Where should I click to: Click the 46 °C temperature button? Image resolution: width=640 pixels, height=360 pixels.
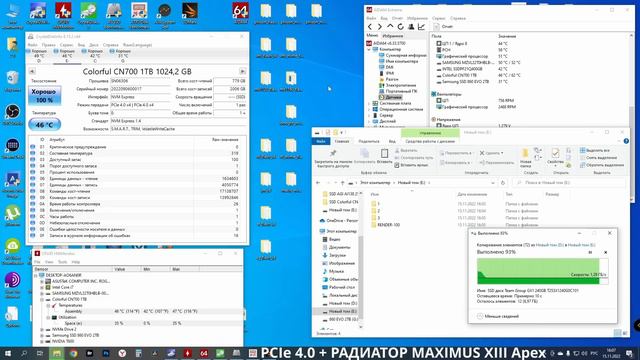(x=44, y=124)
